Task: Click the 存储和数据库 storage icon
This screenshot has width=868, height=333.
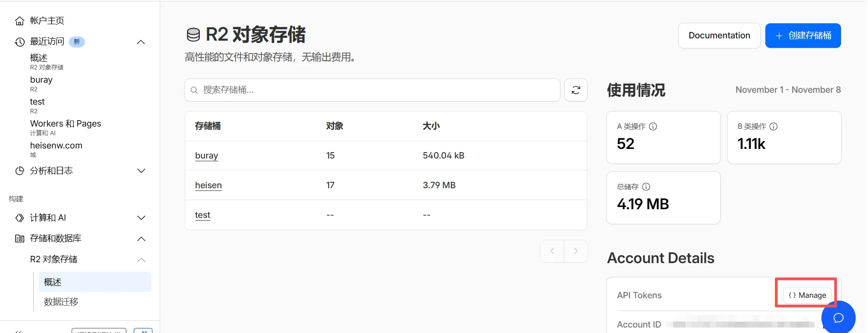Action: [x=20, y=238]
